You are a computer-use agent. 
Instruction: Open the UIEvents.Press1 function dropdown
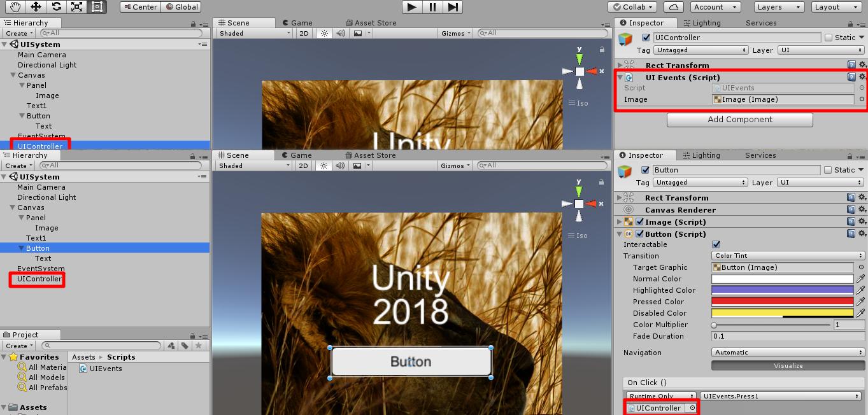781,396
